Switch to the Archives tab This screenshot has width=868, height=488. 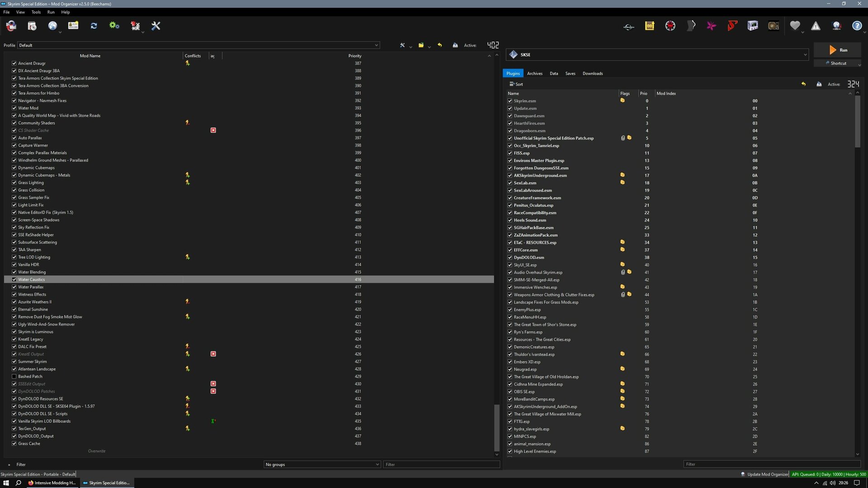pos(534,73)
